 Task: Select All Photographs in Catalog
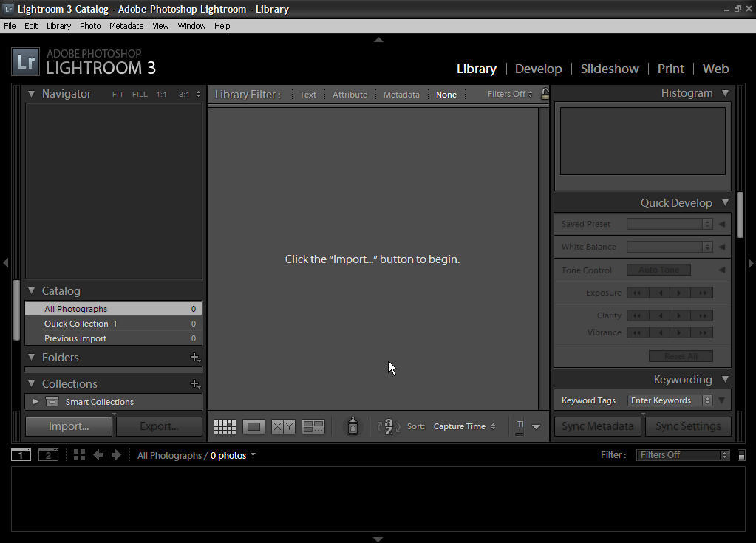113,309
